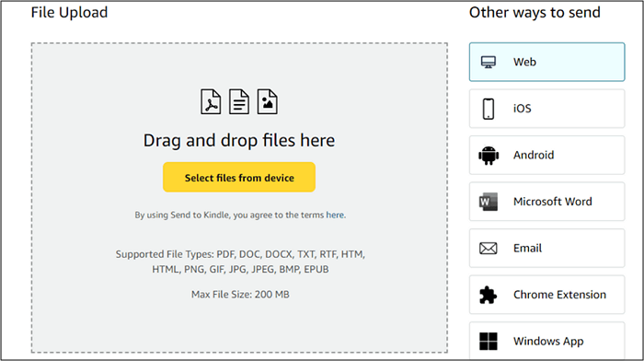Click the Supported File Types text
644x361 pixels.
(x=240, y=262)
